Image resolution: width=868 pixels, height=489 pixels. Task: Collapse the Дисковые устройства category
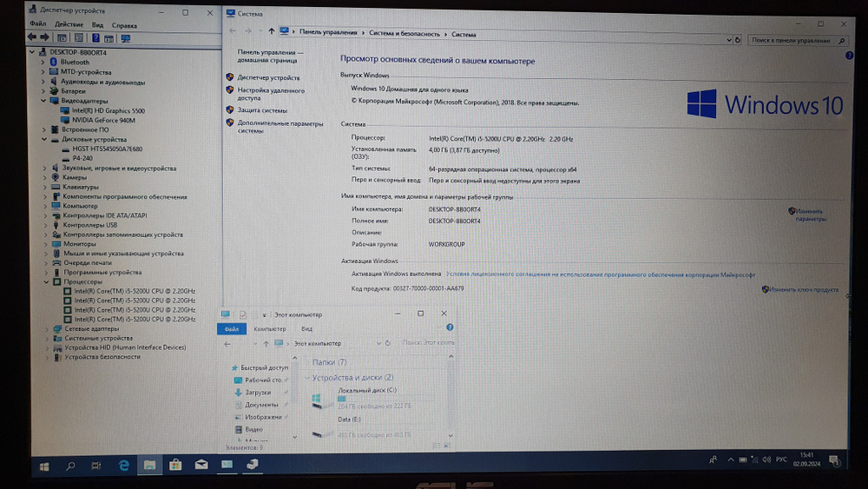(x=43, y=139)
